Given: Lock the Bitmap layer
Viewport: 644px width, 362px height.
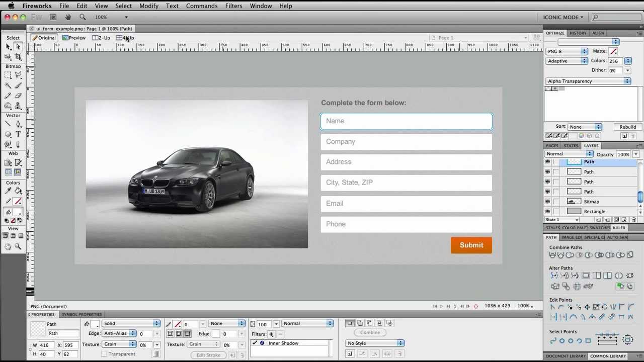Looking at the screenshot, I should pyautogui.click(x=556, y=202).
